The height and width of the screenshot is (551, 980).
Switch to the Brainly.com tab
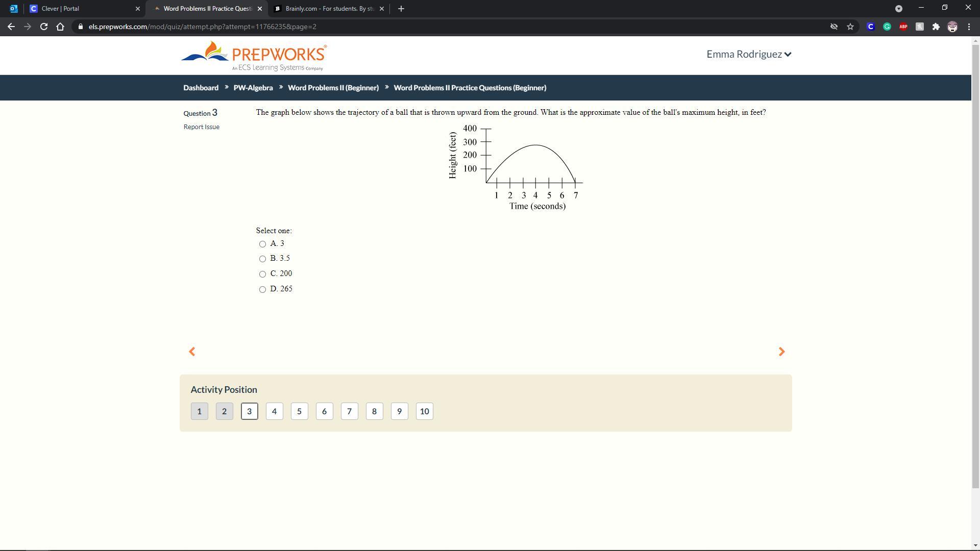(327, 9)
